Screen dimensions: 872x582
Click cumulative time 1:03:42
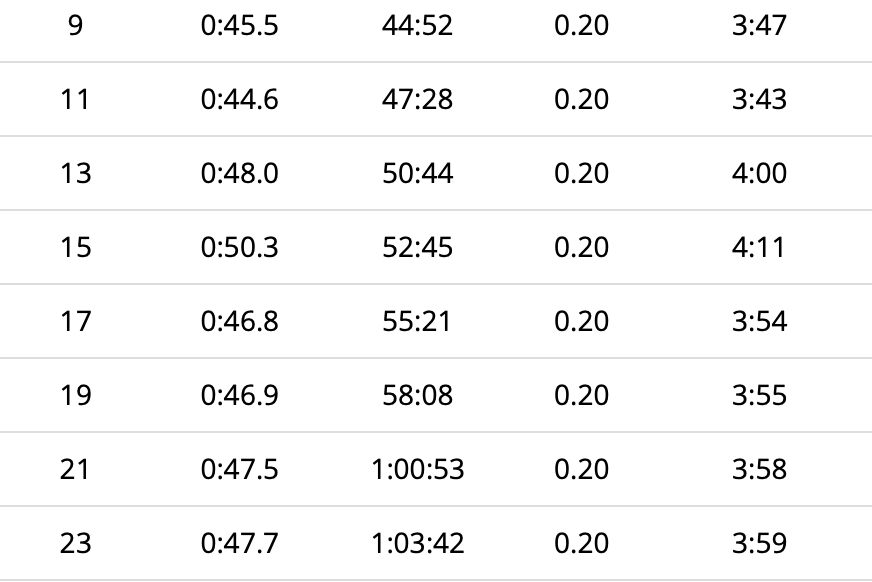[x=418, y=543]
